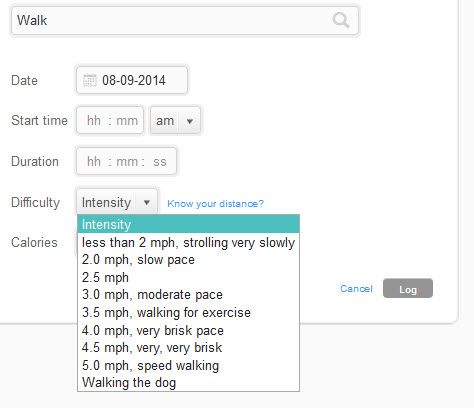This screenshot has width=474, height=408.
Task: Click the Walk activity search field
Action: pyautogui.click(x=185, y=20)
